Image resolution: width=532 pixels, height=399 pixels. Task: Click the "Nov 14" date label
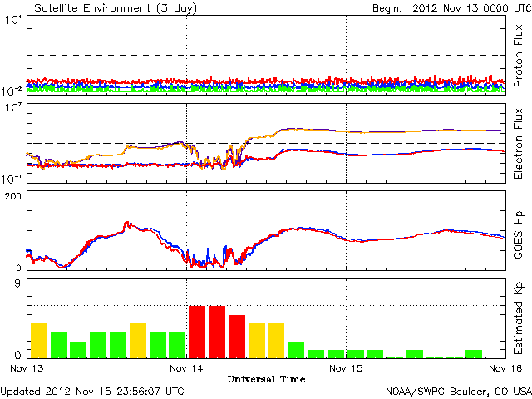tap(186, 368)
